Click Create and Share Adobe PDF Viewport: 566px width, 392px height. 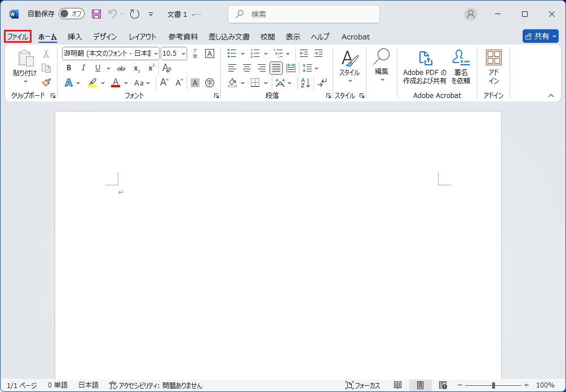pos(425,68)
